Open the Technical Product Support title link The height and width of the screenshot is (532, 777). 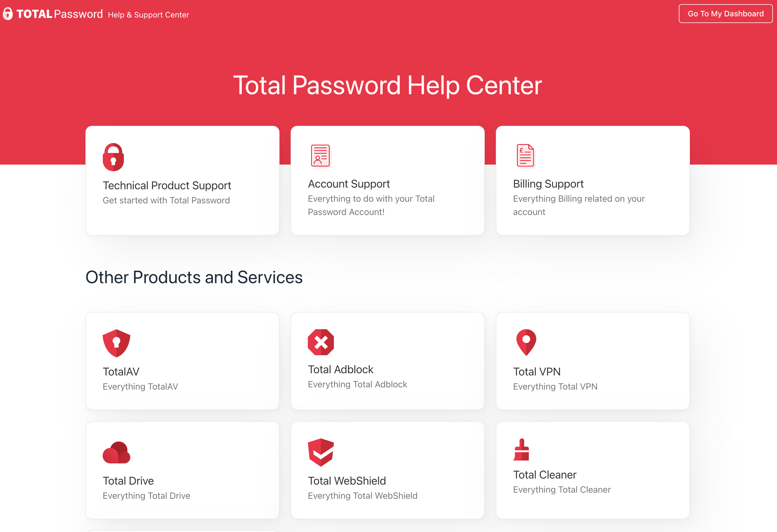[x=167, y=185]
